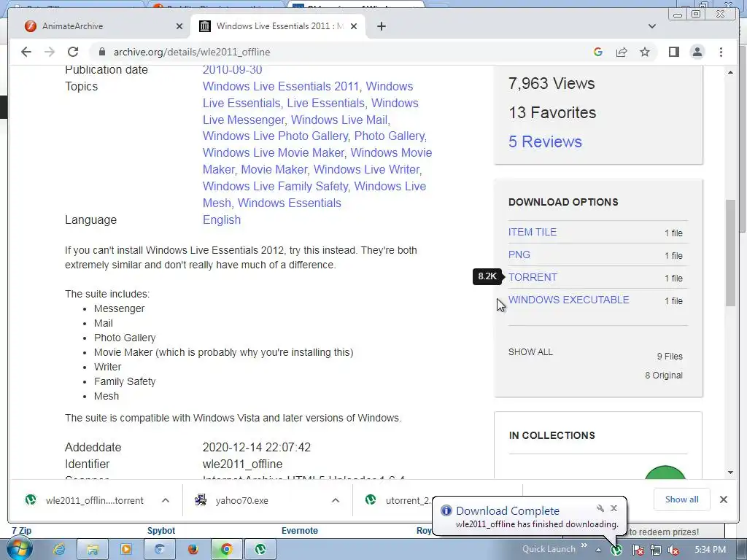Open Windows Live Essentials 2011 topic link

[281, 86]
